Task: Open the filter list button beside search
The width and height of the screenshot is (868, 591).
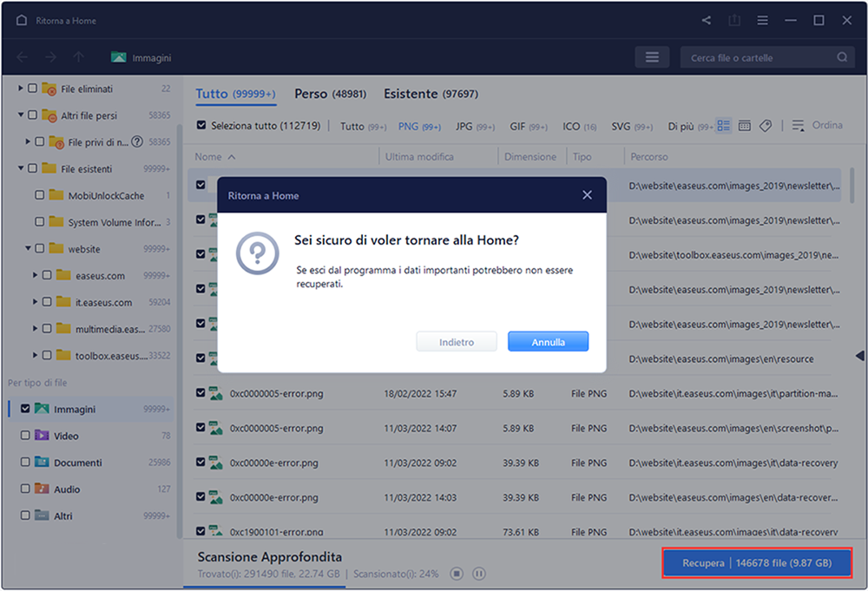Action: (x=652, y=57)
